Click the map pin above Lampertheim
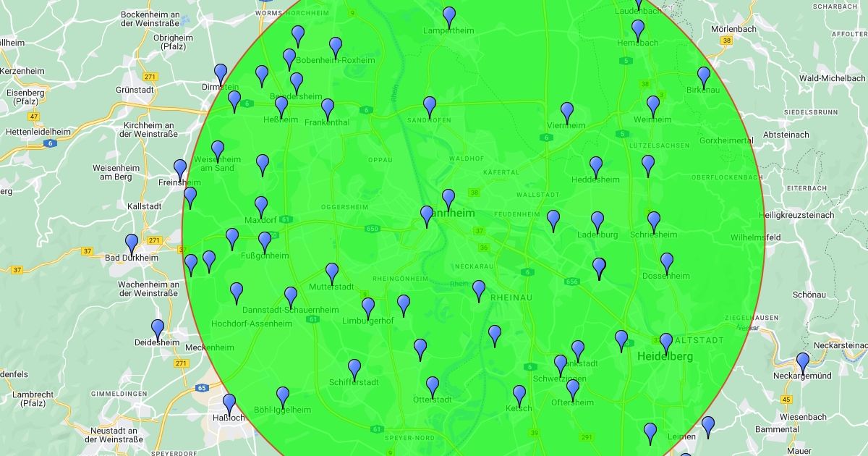Image resolution: width=868 pixels, height=456 pixels. [449, 17]
